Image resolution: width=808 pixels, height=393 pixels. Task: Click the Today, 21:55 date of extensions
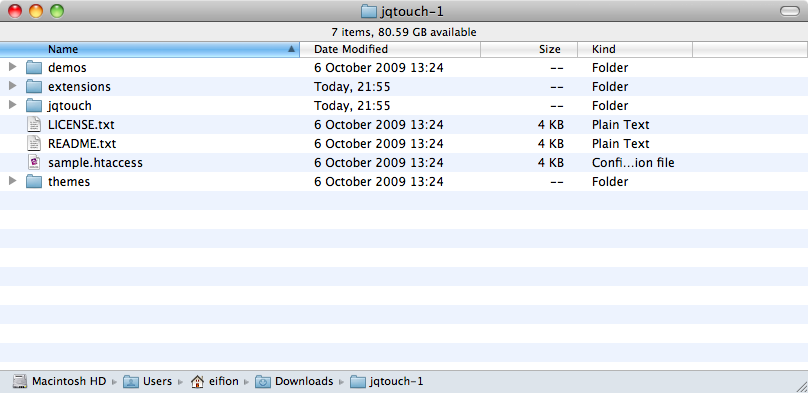click(352, 87)
